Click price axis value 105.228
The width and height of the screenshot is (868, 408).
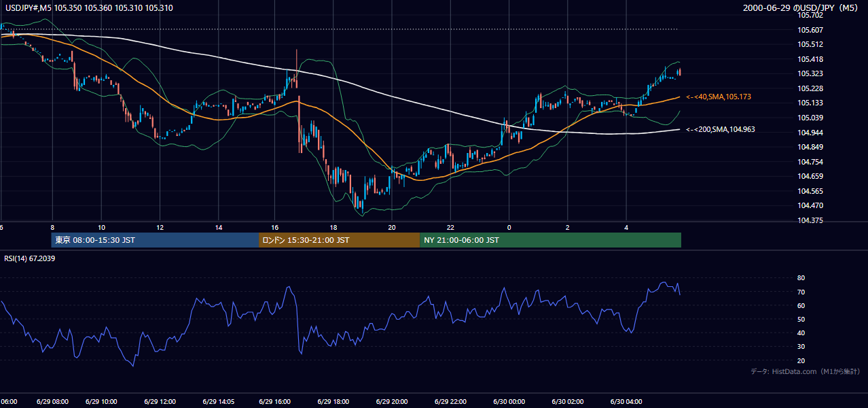[810, 88]
